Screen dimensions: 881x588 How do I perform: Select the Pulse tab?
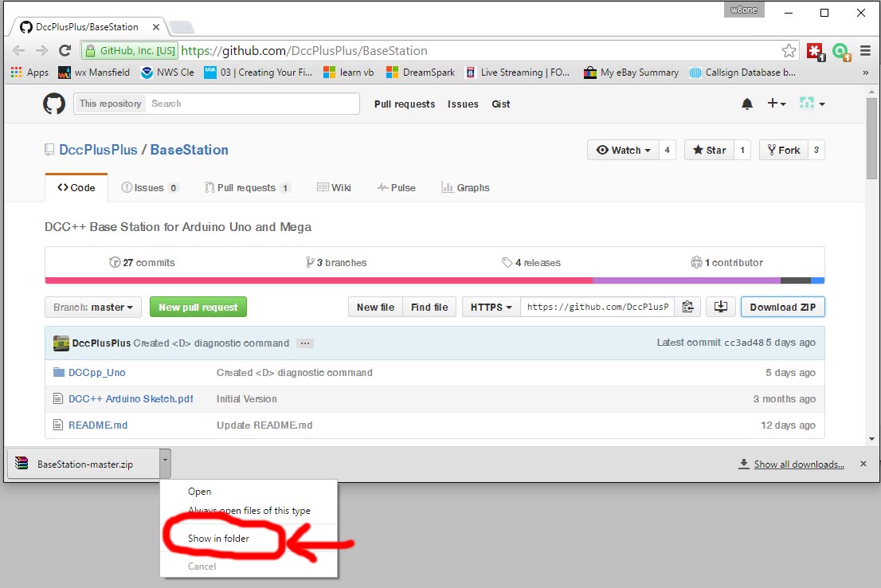[x=396, y=188]
